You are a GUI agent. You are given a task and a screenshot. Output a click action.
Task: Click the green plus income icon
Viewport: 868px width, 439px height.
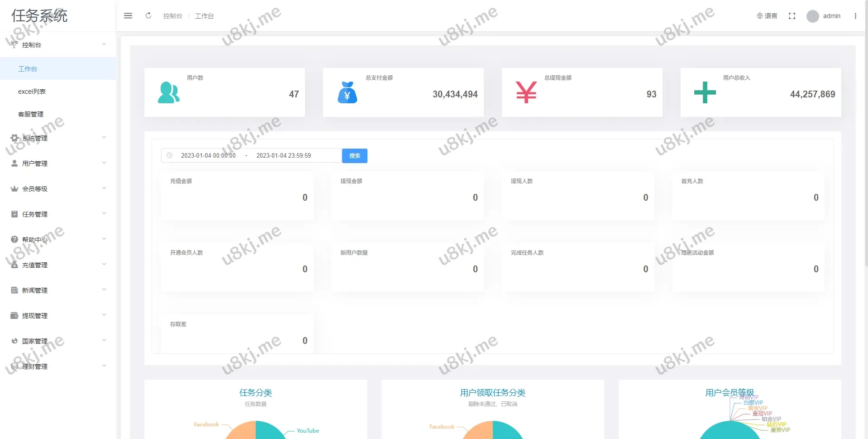tap(705, 93)
